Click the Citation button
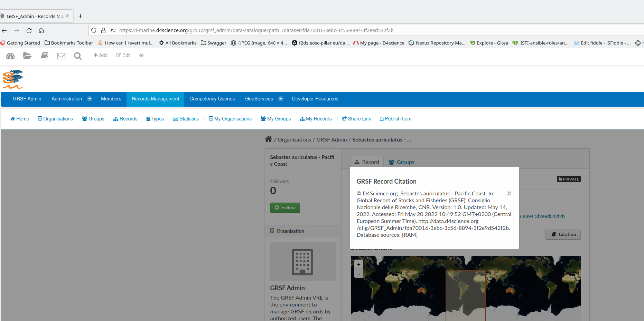 [563, 234]
